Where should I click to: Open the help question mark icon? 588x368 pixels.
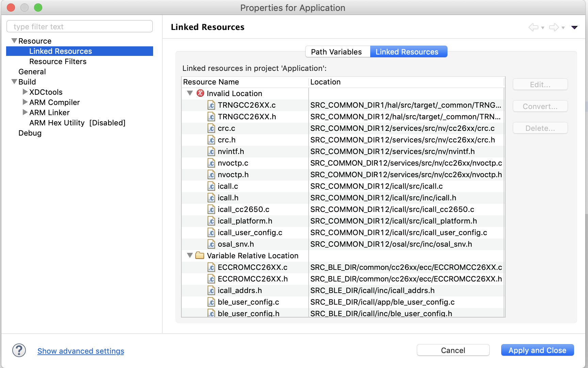(x=19, y=350)
